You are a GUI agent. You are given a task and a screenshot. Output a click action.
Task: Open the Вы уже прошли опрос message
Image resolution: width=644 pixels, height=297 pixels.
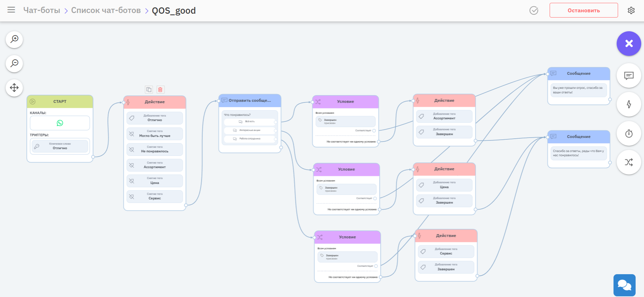click(579, 90)
